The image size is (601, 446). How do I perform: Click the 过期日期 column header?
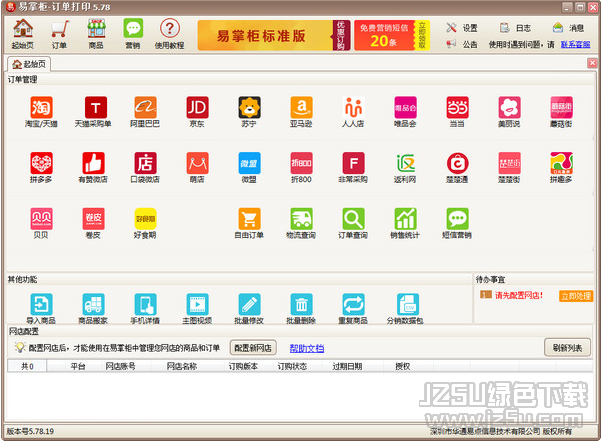[347, 366]
